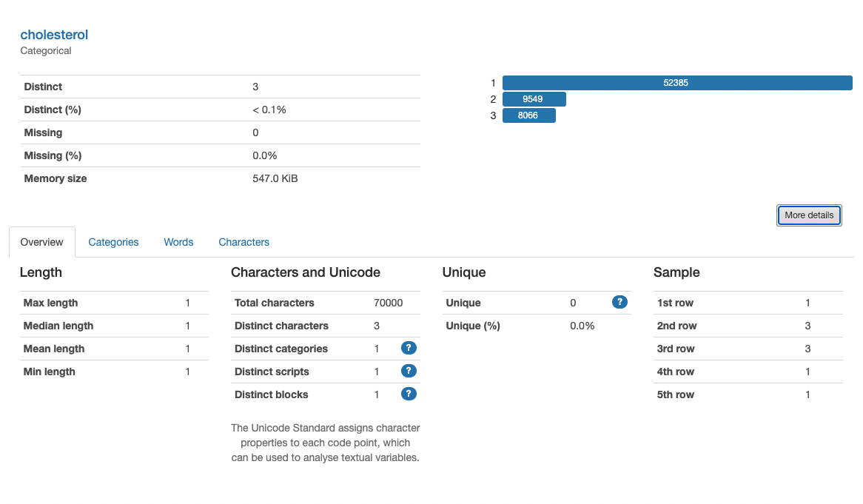Open help tooltip for Distinct scripts
Screen dimensions: 863x504
409,371
